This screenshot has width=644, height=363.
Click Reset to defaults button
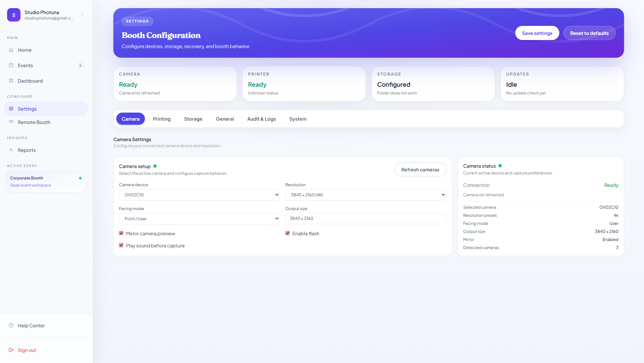[589, 33]
